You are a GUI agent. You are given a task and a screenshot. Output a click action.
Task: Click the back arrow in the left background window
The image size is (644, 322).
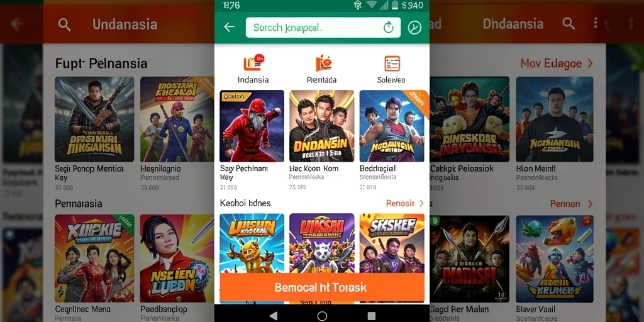pyautogui.click(x=17, y=25)
